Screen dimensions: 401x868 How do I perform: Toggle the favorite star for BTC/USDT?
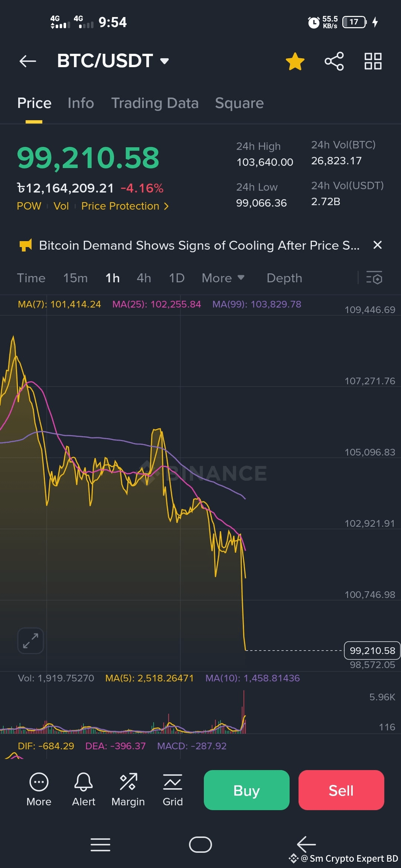tap(295, 61)
